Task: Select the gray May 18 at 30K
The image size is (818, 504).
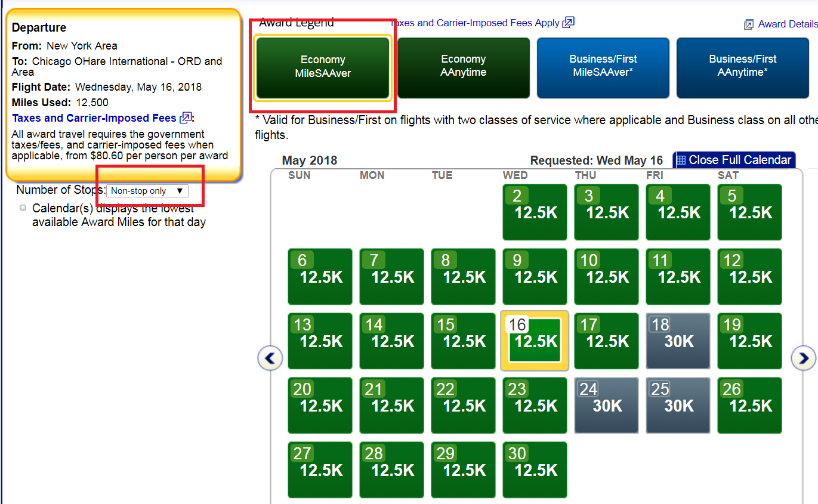Action: (x=678, y=341)
